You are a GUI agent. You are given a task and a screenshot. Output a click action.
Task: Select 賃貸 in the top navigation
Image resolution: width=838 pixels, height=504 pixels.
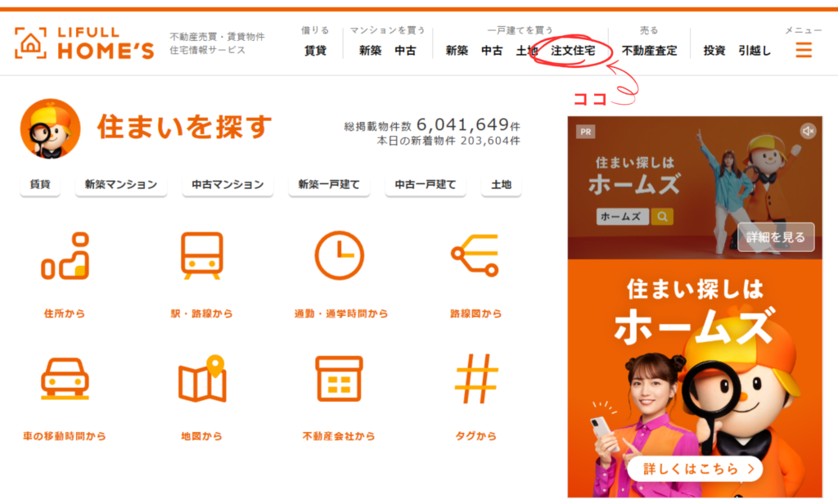pos(315,51)
